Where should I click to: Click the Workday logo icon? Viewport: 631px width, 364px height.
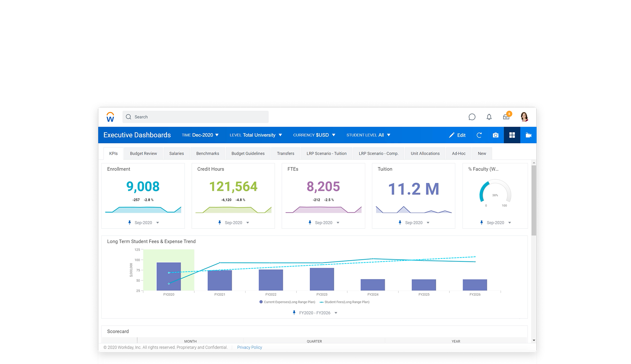pyautogui.click(x=110, y=117)
